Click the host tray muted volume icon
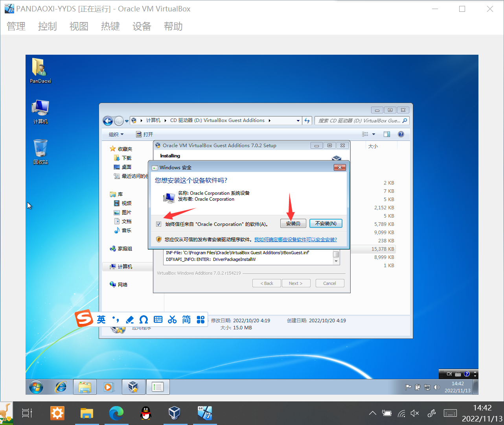Image resolution: width=504 pixels, height=425 pixels. coord(415,413)
